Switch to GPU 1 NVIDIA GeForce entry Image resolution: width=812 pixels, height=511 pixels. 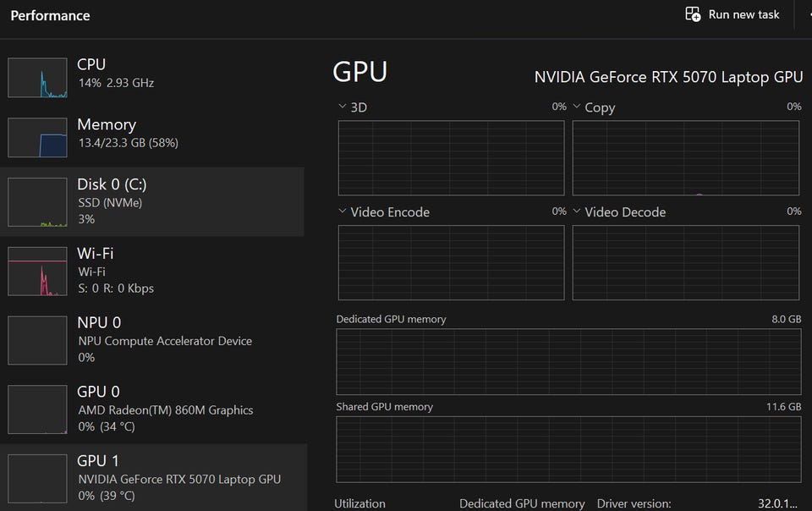point(178,478)
